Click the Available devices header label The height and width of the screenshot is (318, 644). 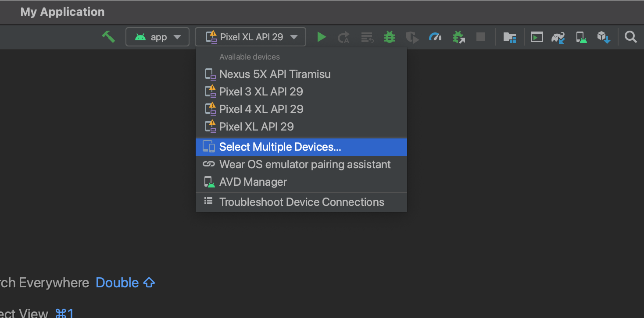click(x=250, y=57)
